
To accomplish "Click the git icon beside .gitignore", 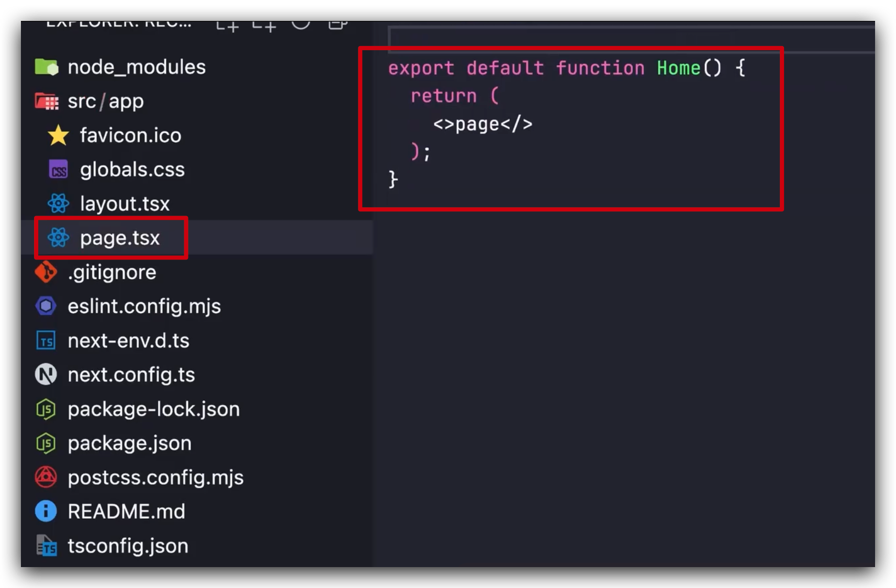I will click(46, 272).
